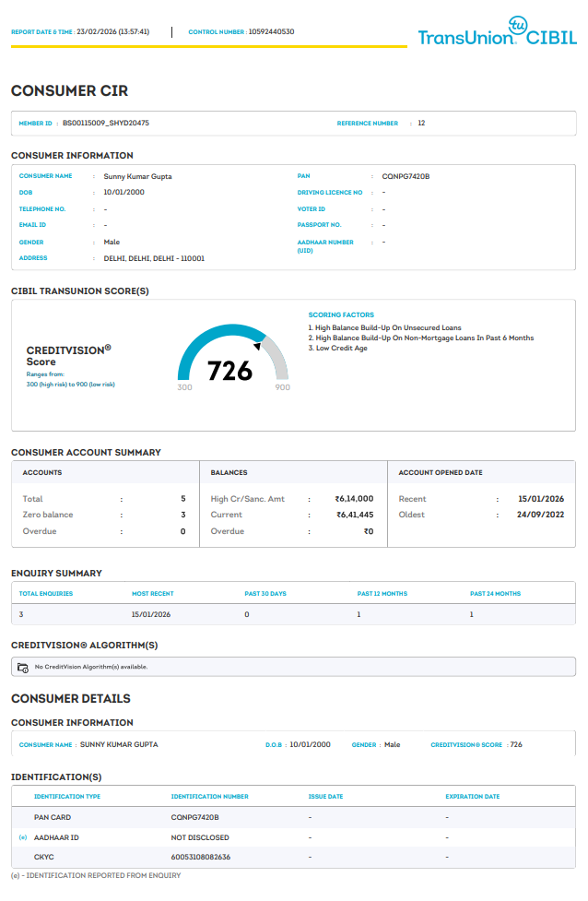Click footnote Identification Reported From Enquiry

coord(96,876)
